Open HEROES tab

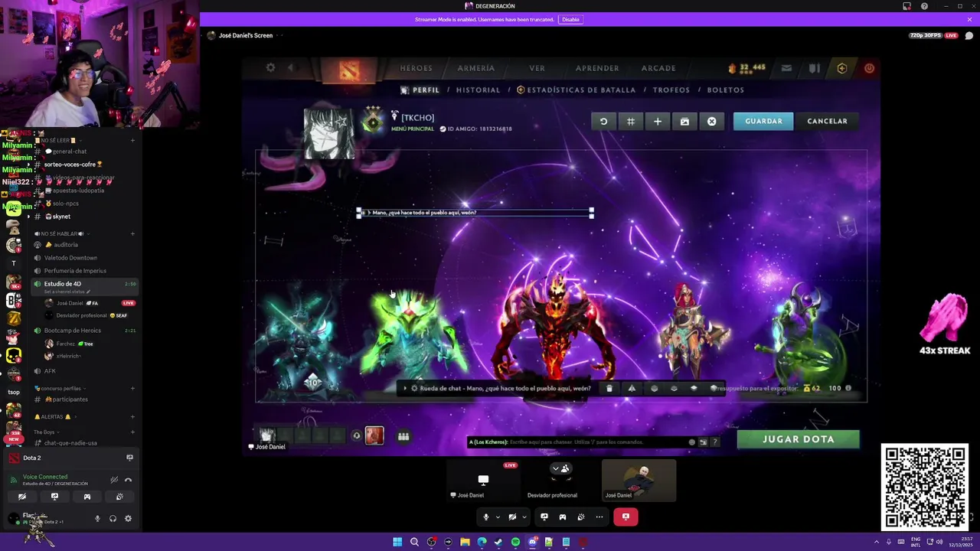click(416, 68)
